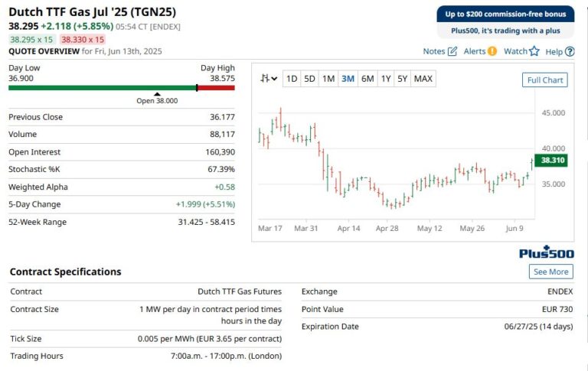Viewport: 588px width, 371px height.
Task: Show the 5Y chart range
Action: [403, 79]
